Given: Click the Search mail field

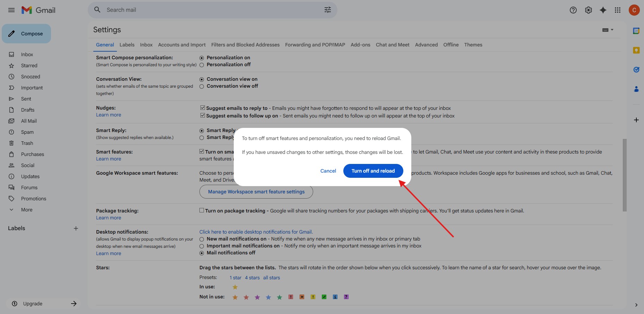Looking at the screenshot, I should [208, 10].
